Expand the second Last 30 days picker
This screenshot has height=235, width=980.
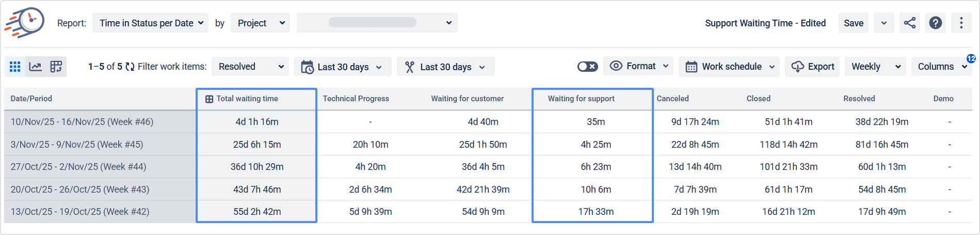[446, 67]
